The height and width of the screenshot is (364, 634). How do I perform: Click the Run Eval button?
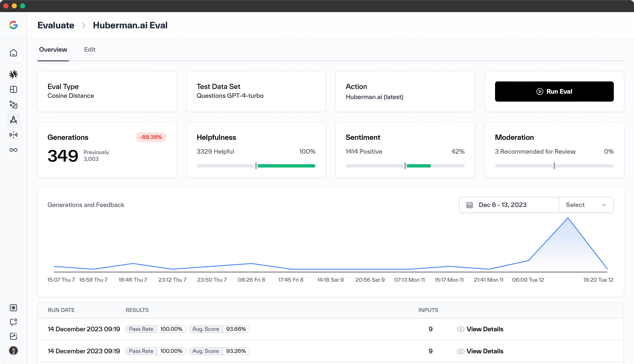coord(554,91)
